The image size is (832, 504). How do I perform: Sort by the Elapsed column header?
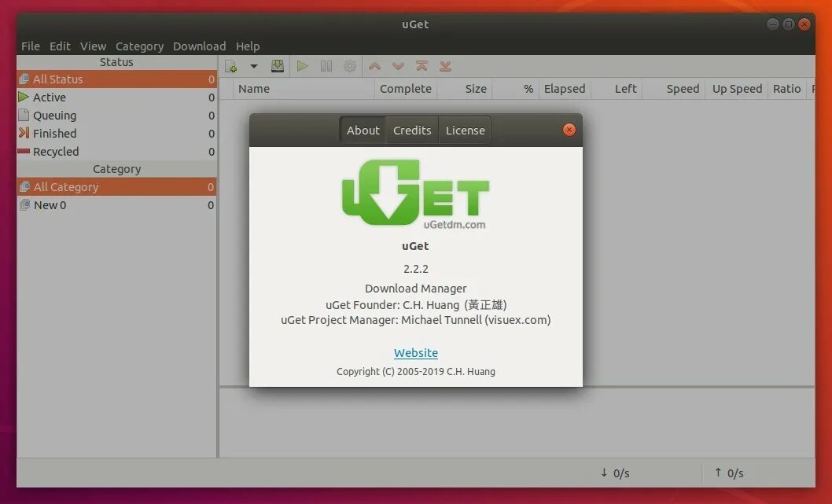(x=565, y=89)
